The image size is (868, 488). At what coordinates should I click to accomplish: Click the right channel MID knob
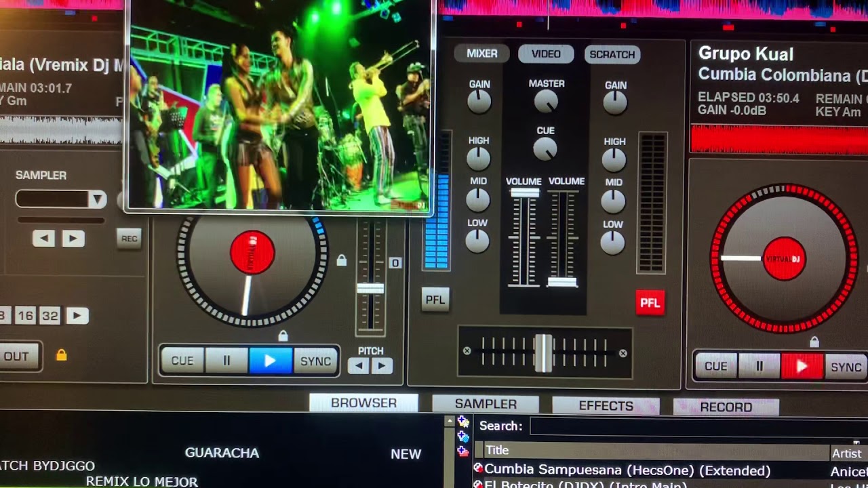pyautogui.click(x=613, y=201)
